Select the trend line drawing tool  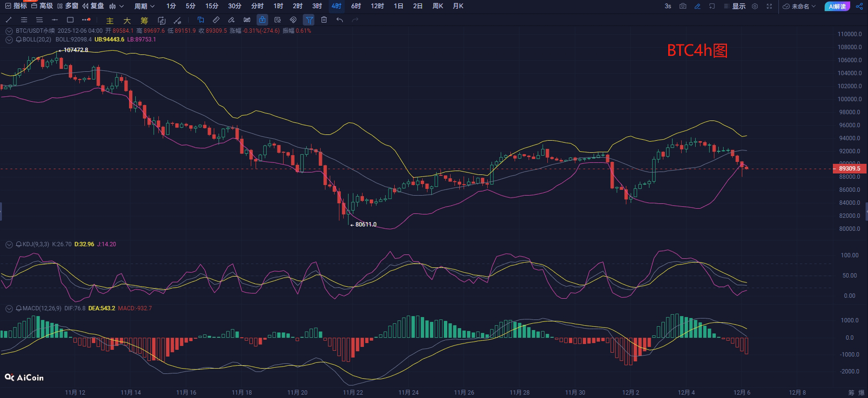9,20
